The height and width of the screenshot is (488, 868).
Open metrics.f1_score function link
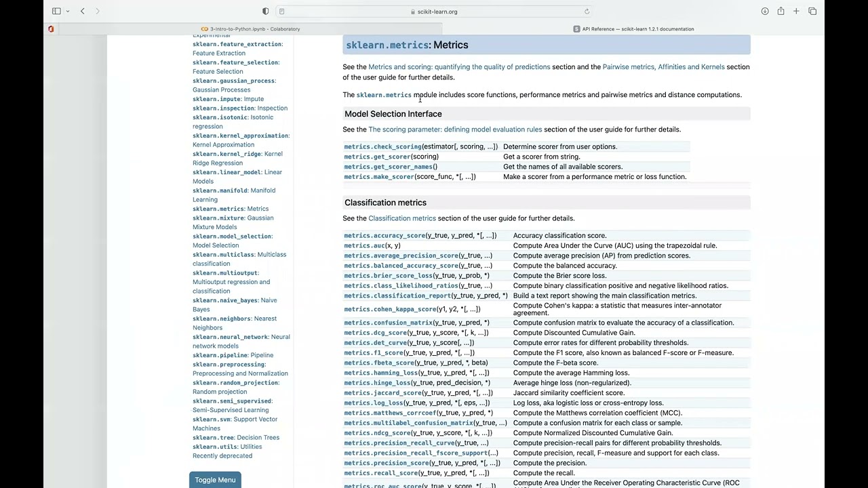[x=374, y=352]
